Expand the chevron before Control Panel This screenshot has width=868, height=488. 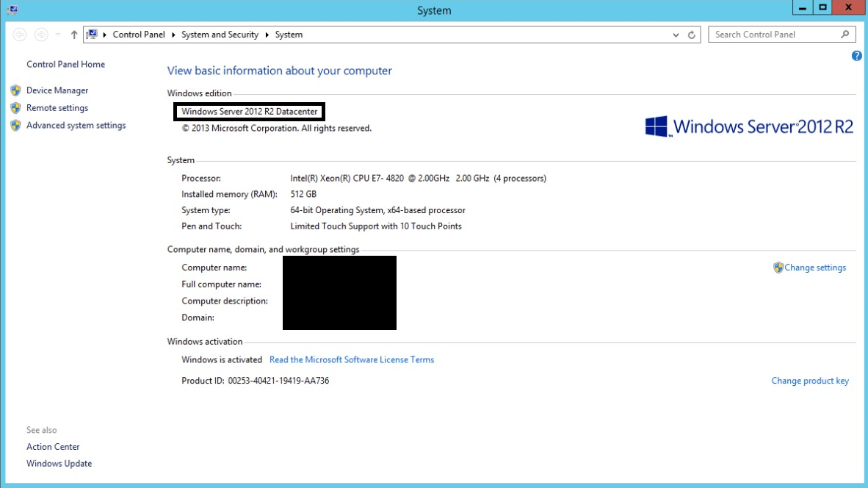click(x=104, y=35)
